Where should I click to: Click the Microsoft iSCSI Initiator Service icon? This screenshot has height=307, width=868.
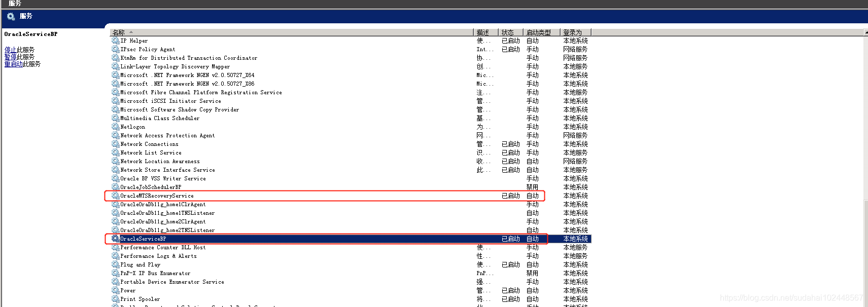click(116, 101)
